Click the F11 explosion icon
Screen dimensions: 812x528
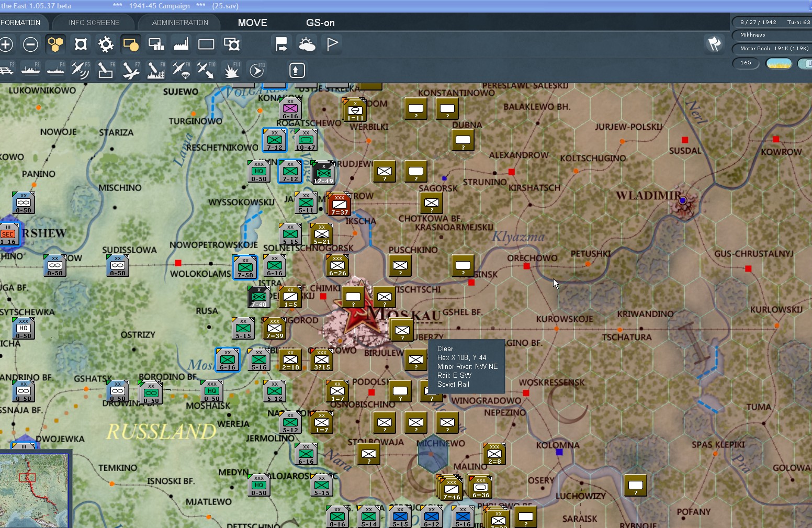[x=231, y=70]
